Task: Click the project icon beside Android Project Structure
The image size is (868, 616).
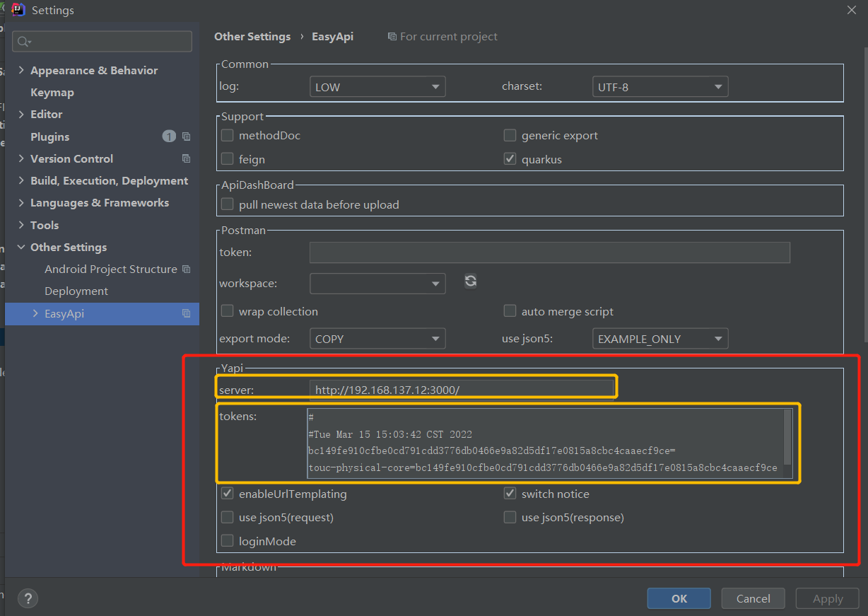Action: coord(186,269)
